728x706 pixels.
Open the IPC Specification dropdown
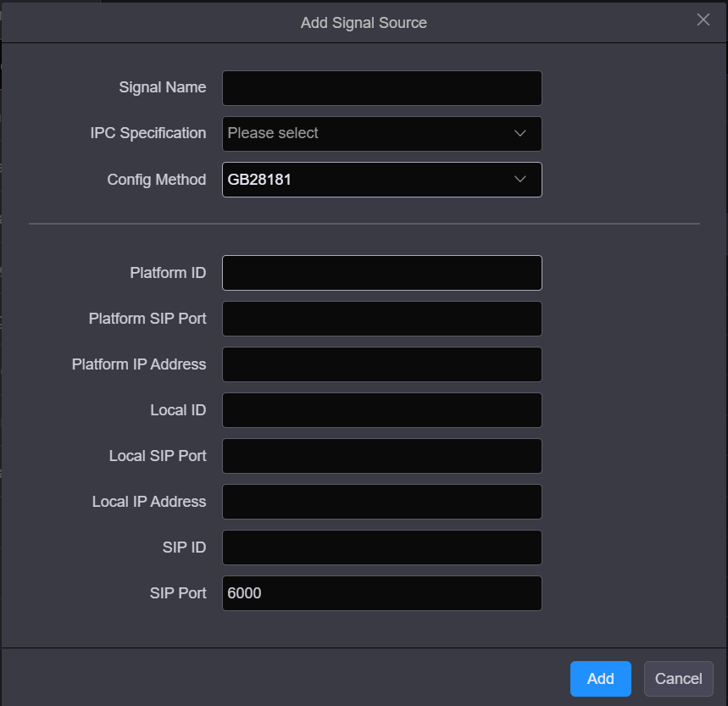(x=381, y=134)
